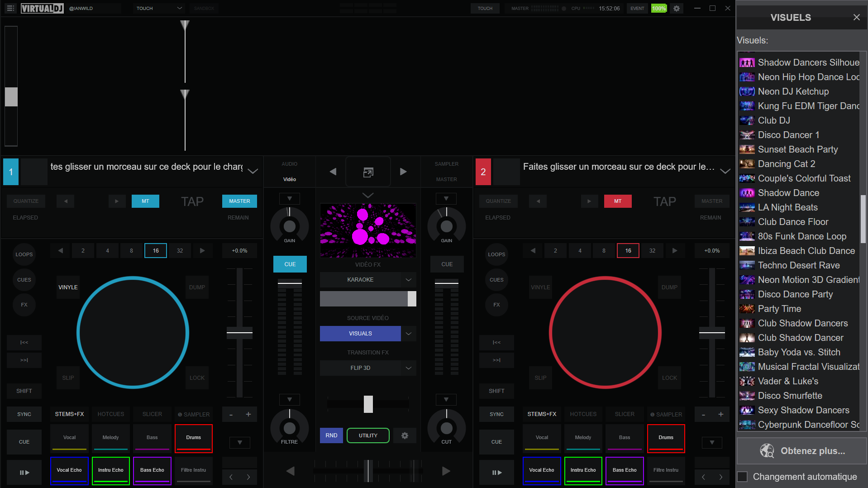Select the SLICER pad tab on deck 2
This screenshot has width=868, height=488.
[625, 414]
